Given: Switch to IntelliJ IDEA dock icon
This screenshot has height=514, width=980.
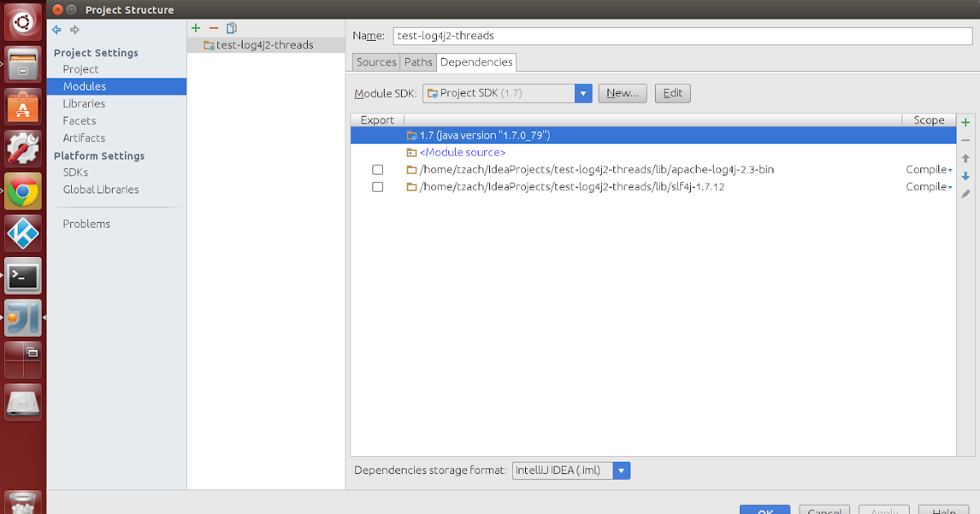Looking at the screenshot, I should pyautogui.click(x=23, y=318).
